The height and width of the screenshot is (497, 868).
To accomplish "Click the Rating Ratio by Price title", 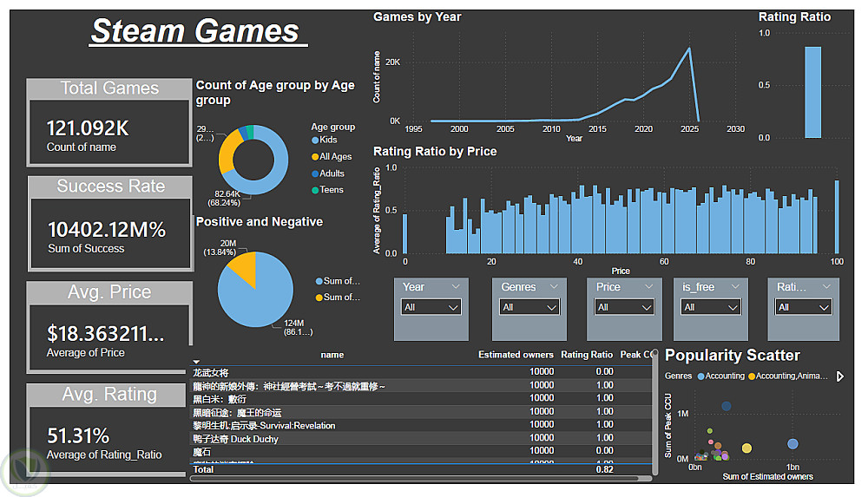I will point(435,152).
